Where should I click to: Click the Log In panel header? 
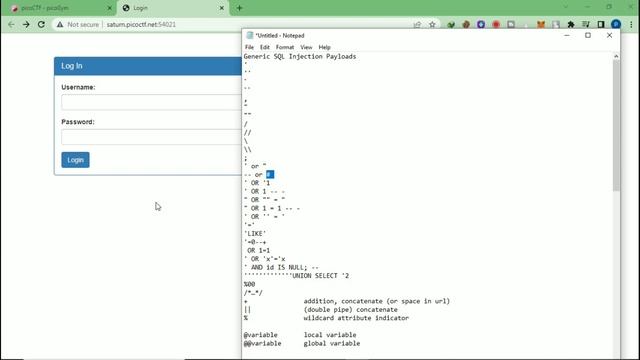click(x=148, y=66)
